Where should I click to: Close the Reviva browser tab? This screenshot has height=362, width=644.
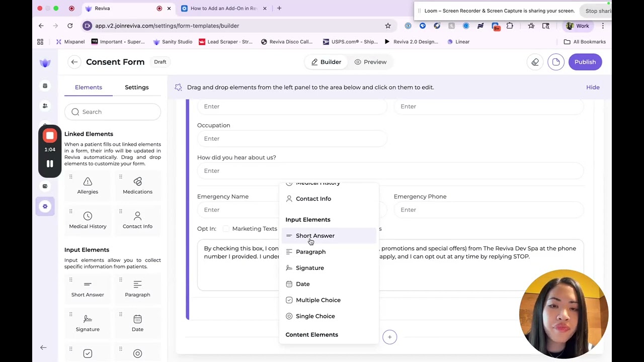pos(169,8)
